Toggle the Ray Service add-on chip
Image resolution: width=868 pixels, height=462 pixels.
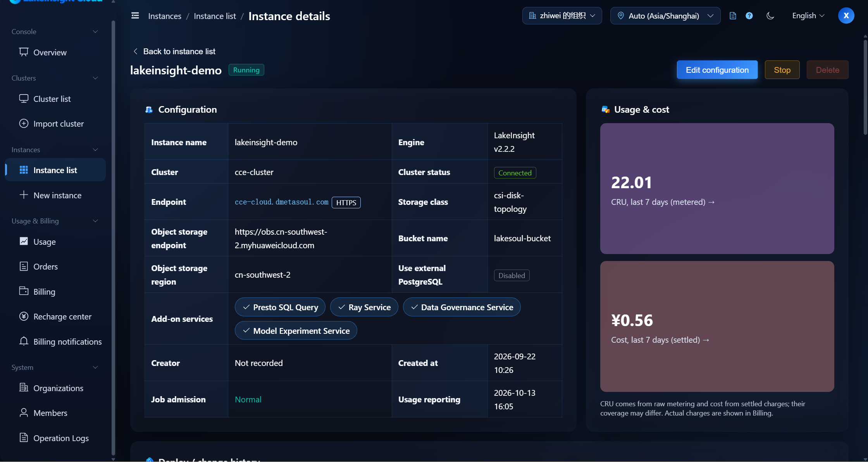[364, 307]
